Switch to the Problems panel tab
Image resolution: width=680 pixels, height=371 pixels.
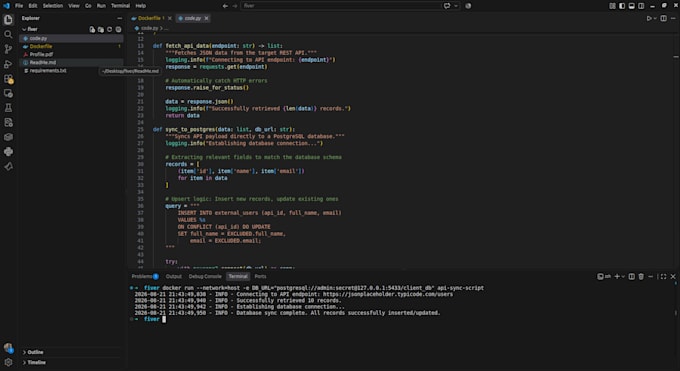click(x=145, y=276)
